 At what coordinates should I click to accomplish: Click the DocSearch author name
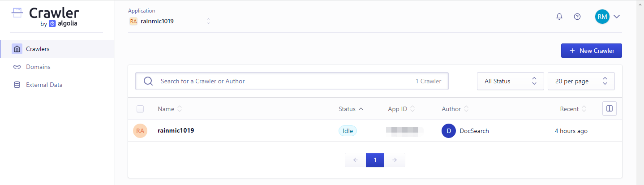[474, 131]
